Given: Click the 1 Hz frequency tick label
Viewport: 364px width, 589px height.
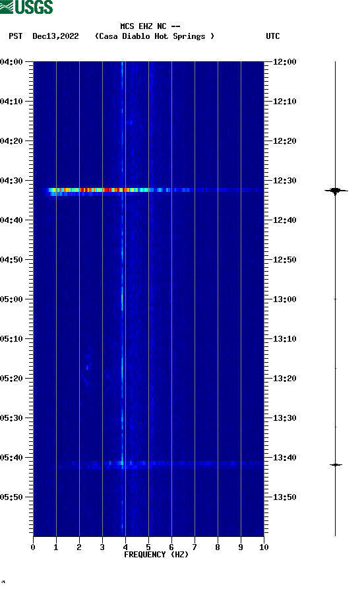Looking at the screenshot, I should click(x=56, y=547).
